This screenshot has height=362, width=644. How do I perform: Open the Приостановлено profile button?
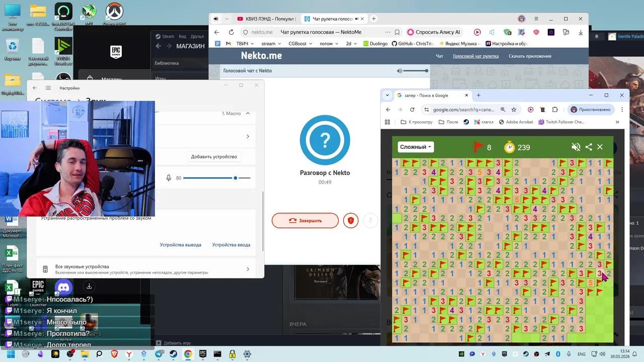tap(590, 110)
